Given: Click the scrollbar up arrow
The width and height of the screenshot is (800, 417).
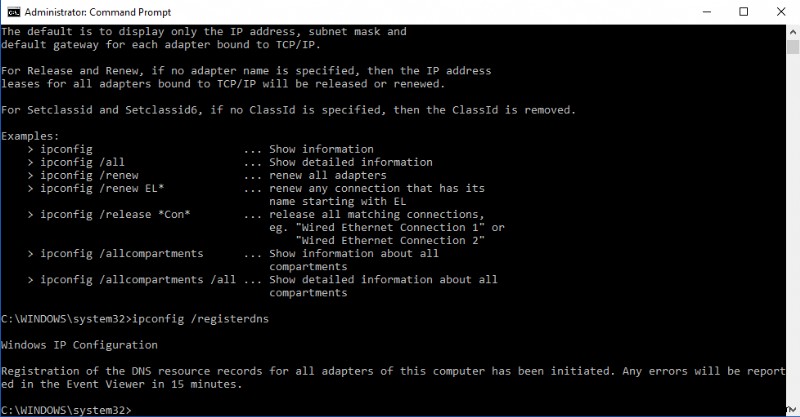Looking at the screenshot, I should click(x=791, y=32).
